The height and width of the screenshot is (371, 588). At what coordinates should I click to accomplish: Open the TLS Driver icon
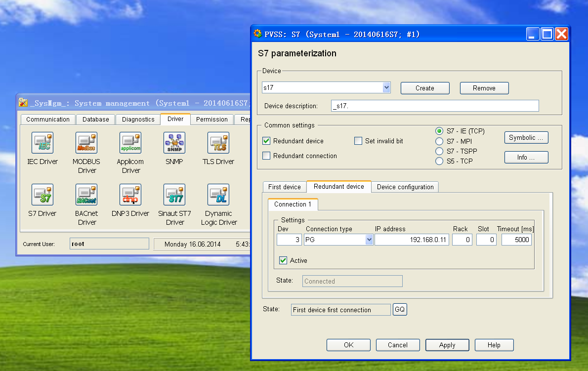point(218,143)
